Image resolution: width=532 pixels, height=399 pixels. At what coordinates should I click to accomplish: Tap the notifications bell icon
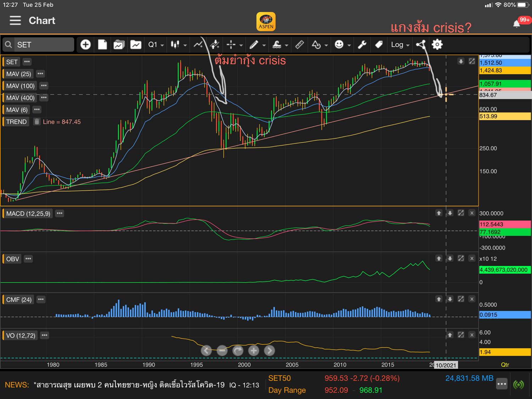coord(517,24)
